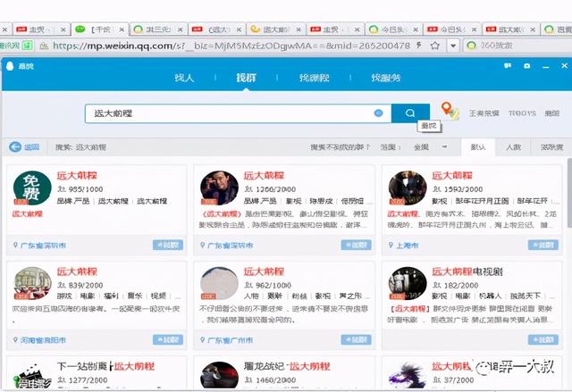Click the 广东省广州市 location link

point(231,340)
